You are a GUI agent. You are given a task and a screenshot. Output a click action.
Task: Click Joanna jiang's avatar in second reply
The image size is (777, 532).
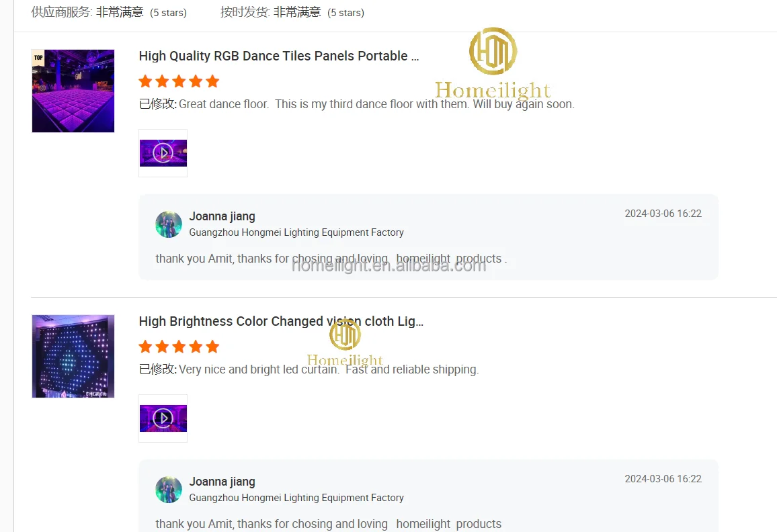(169, 490)
